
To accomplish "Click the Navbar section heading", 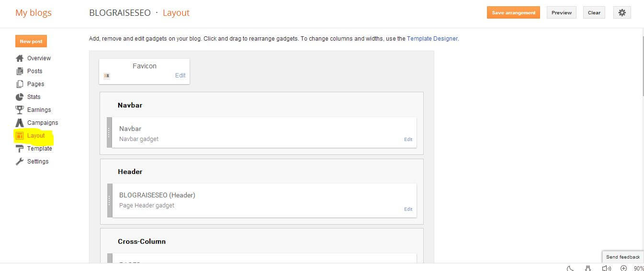I will 130,105.
